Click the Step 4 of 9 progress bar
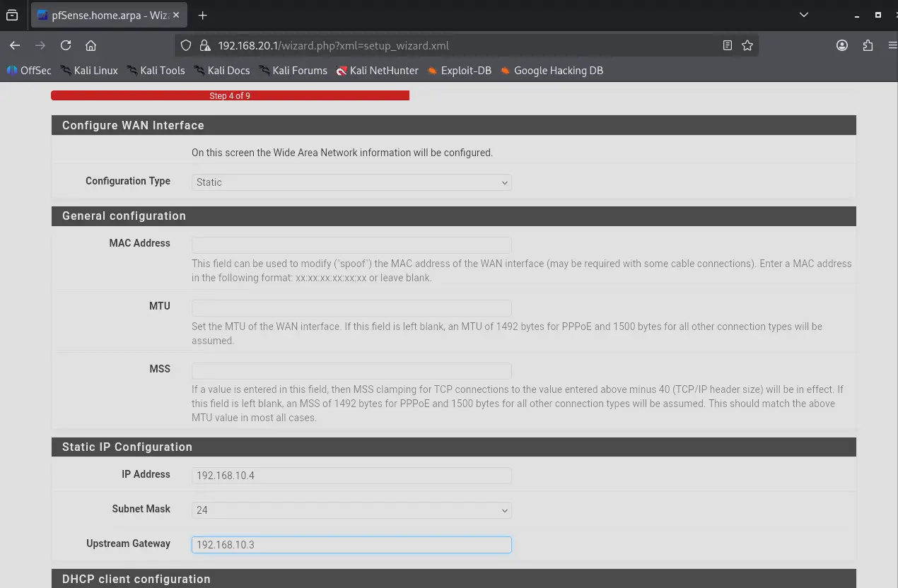The image size is (898, 588). coord(230,95)
